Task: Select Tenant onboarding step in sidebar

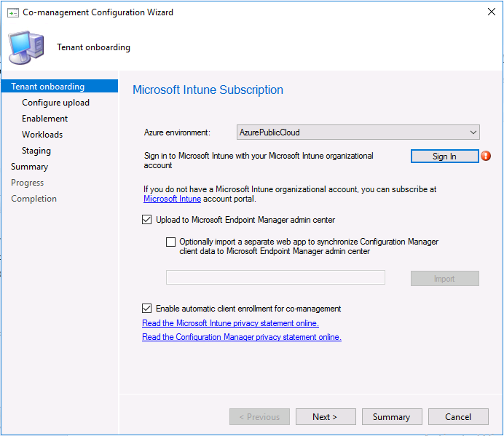Action: click(x=60, y=87)
